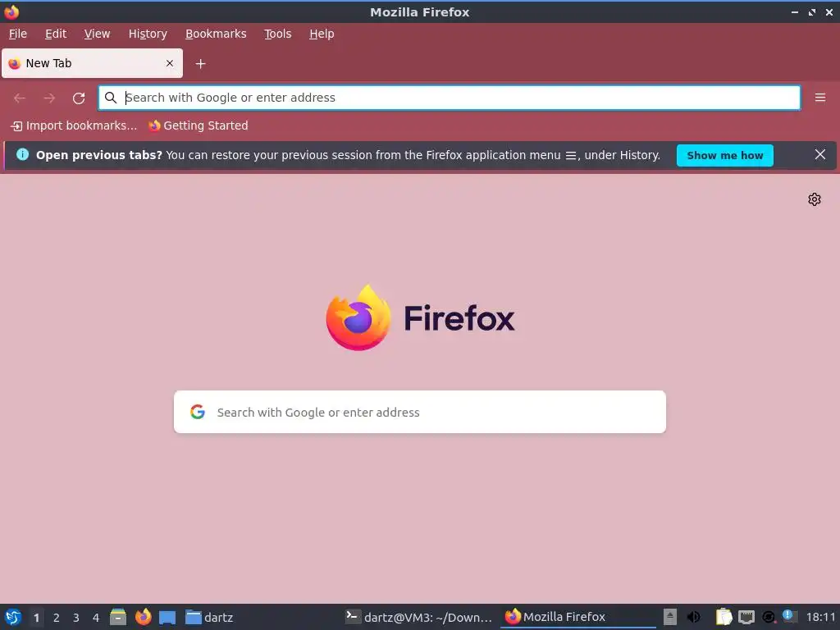This screenshot has width=840, height=630.
Task: Click the Google logo in page search box
Action: click(198, 412)
